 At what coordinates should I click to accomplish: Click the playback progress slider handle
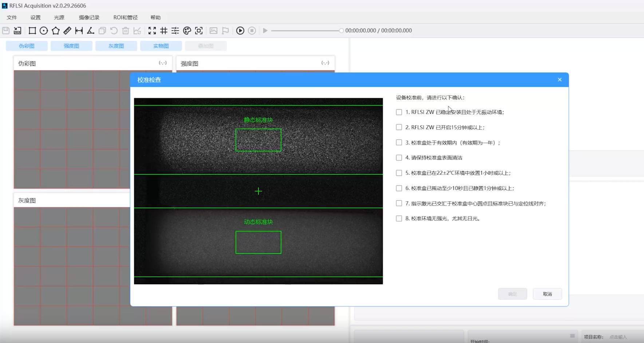pyautogui.click(x=341, y=31)
